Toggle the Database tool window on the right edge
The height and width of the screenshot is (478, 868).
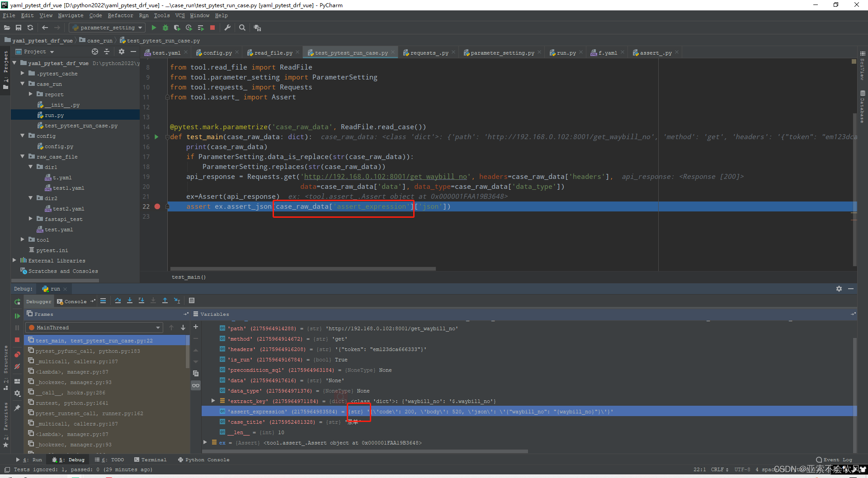click(x=863, y=106)
